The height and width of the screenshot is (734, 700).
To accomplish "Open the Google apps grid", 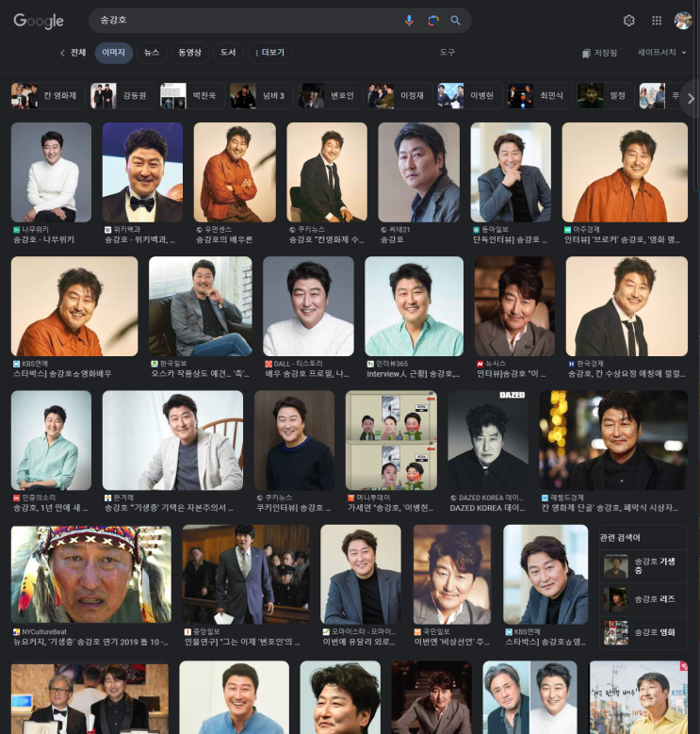I will 657,20.
